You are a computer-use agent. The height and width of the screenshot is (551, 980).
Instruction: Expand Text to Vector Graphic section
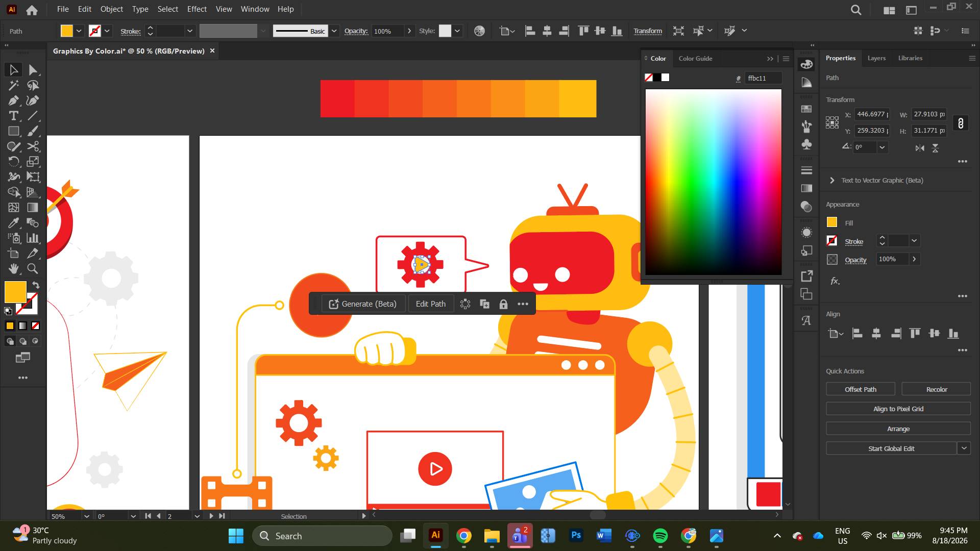coord(832,181)
